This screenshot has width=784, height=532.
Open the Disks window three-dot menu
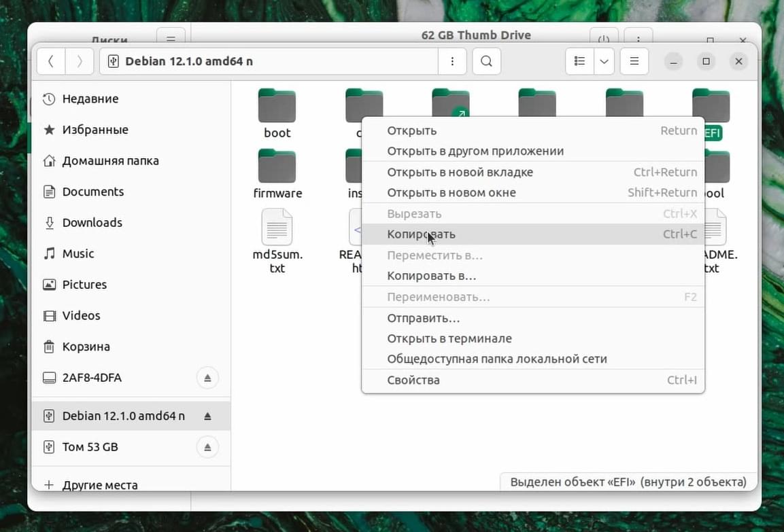point(638,37)
